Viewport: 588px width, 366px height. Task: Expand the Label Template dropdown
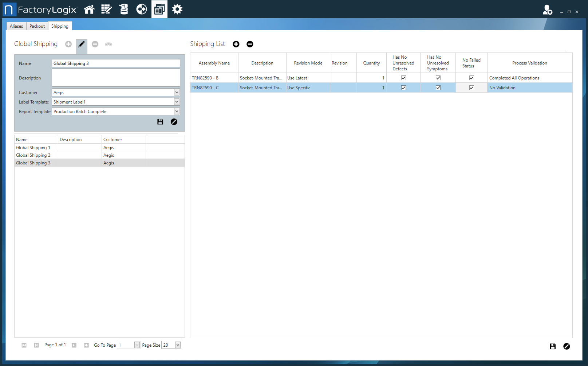[x=176, y=102]
